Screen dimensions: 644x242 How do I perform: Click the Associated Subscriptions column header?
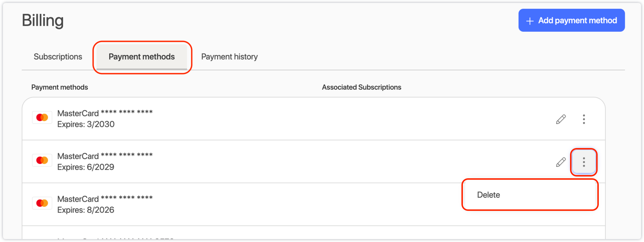pyautogui.click(x=361, y=87)
